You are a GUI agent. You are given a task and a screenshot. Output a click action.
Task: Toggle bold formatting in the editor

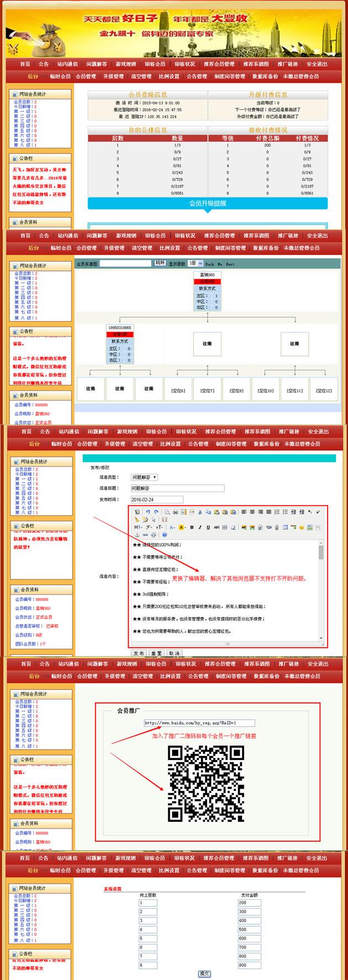(192, 527)
